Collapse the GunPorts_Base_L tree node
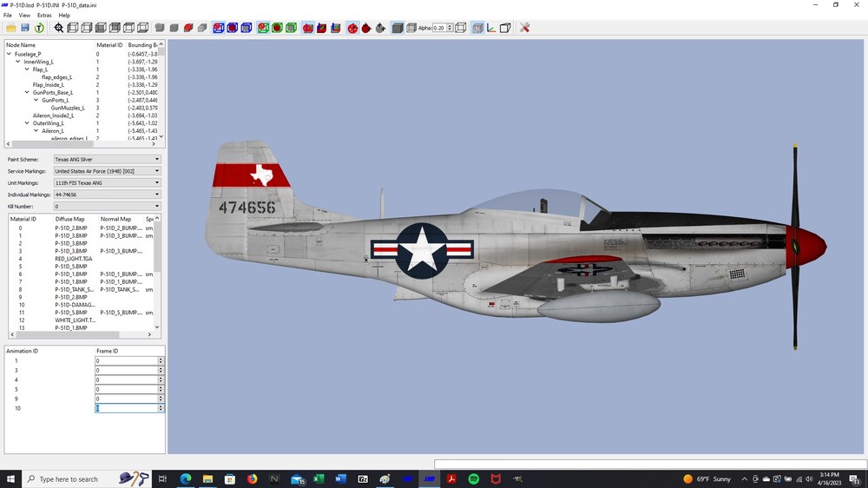The width and height of the screenshot is (868, 488). [27, 93]
